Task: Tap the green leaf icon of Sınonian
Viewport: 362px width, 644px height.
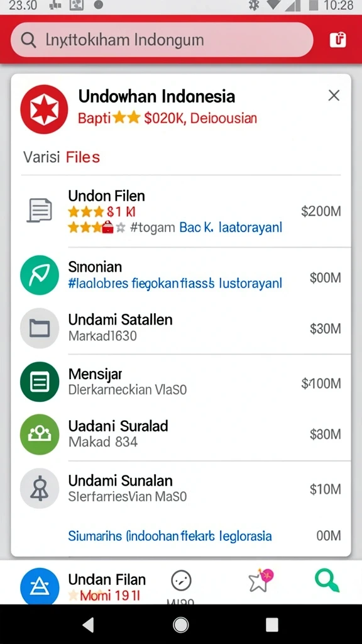Action: point(40,275)
